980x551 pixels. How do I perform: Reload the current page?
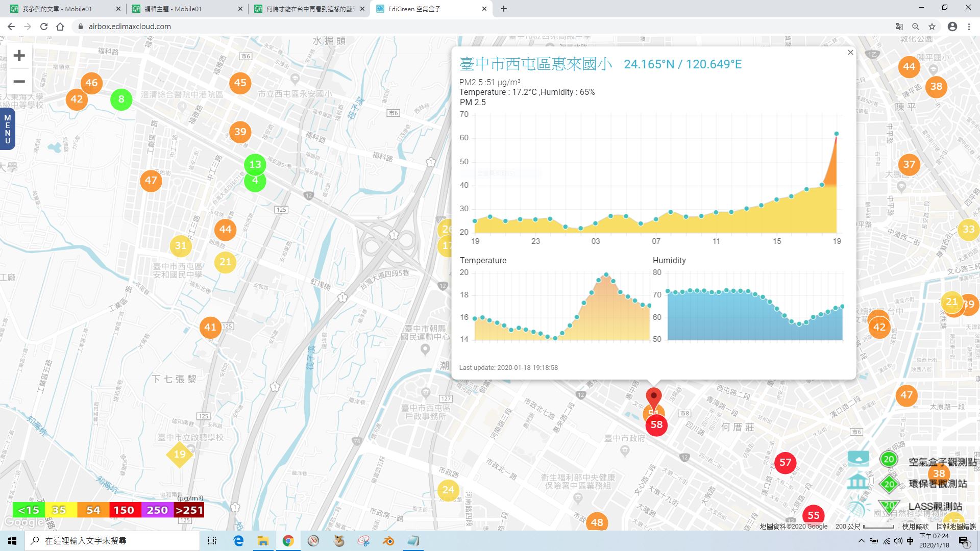44,27
